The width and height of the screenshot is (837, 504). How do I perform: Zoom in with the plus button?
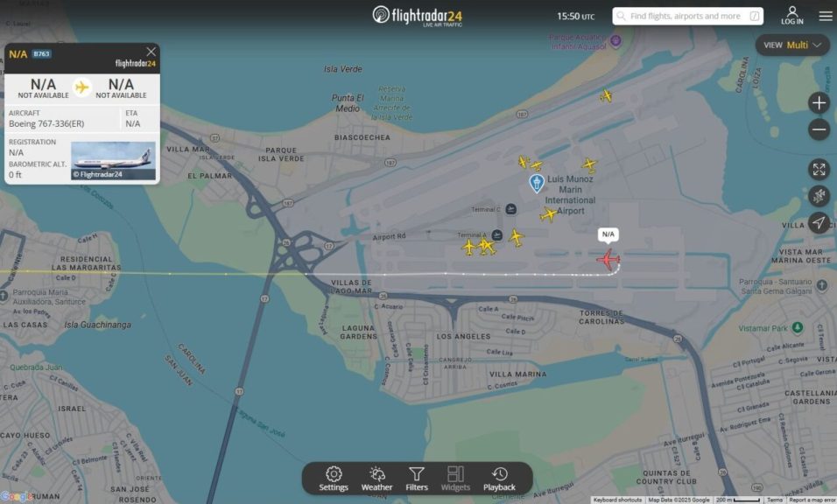click(819, 102)
